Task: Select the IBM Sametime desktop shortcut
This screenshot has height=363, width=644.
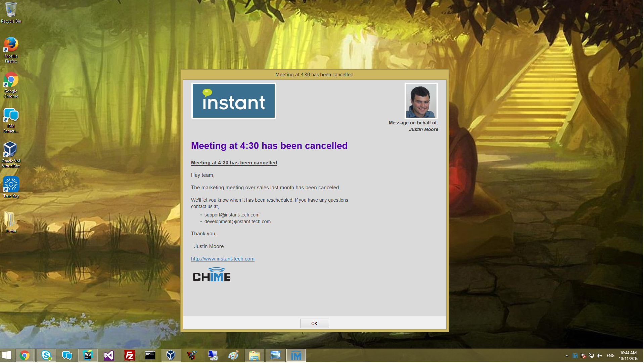Action: 11,120
